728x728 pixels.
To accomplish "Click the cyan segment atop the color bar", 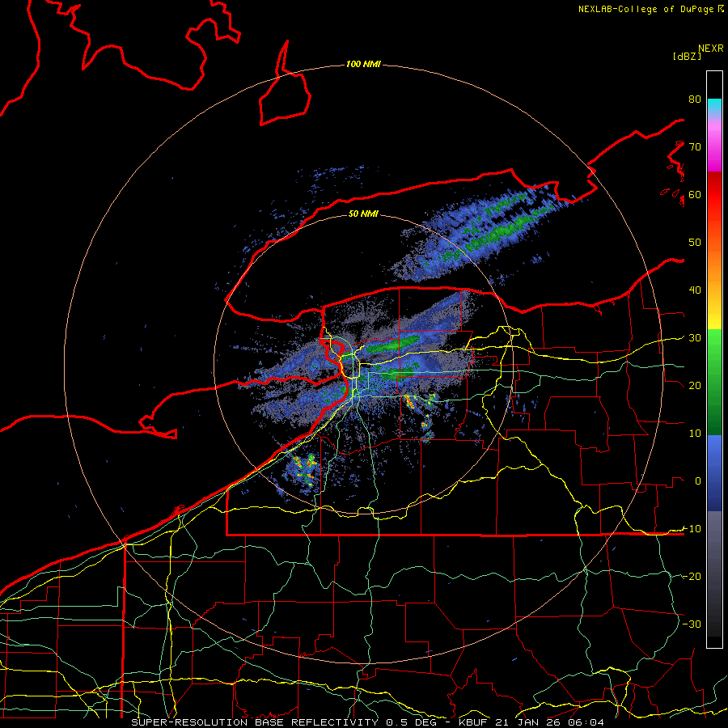I will click(714, 105).
